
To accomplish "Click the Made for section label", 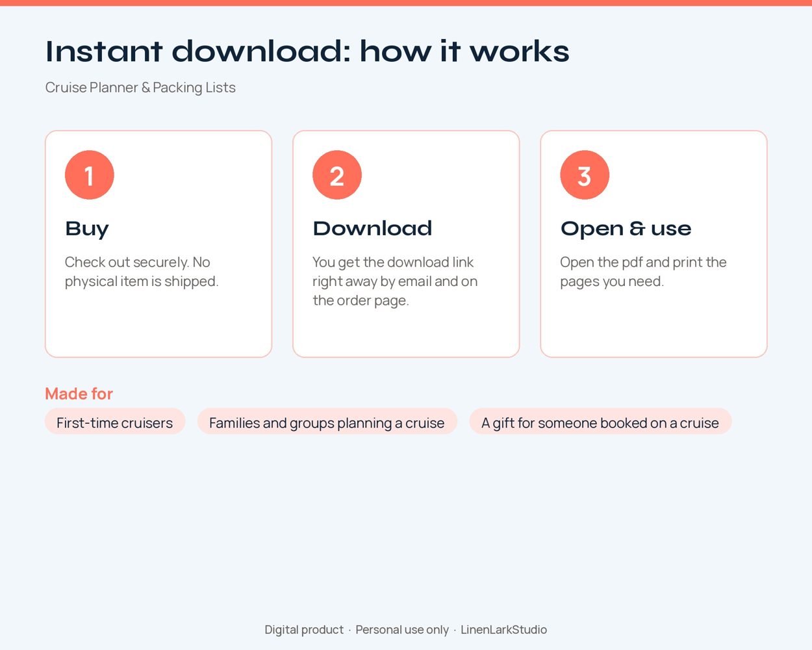I will pos(79,394).
